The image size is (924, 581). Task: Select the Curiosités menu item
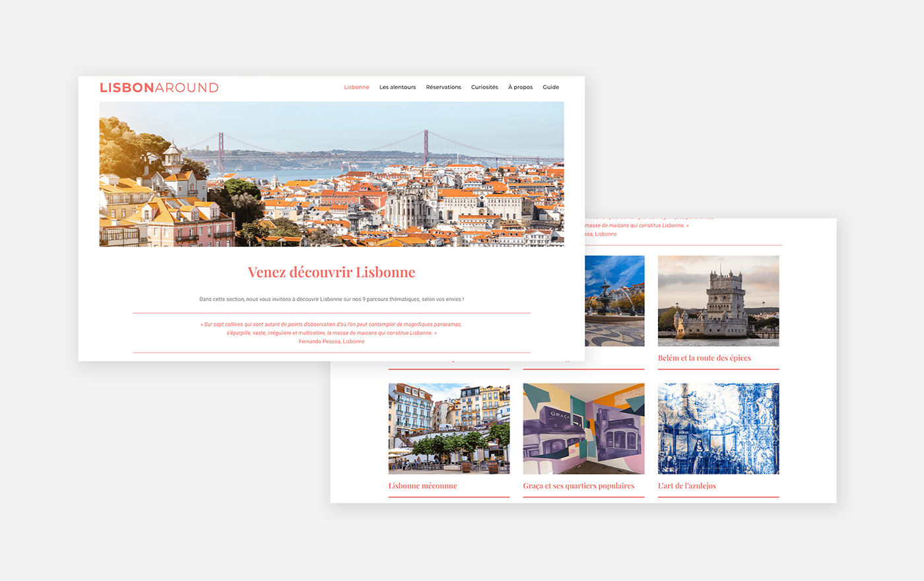pos(484,87)
